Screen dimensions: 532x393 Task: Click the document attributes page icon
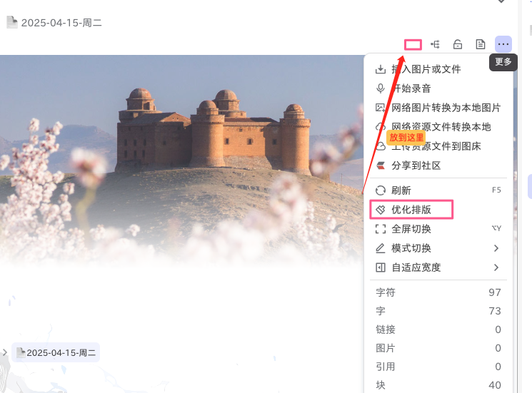pos(481,44)
